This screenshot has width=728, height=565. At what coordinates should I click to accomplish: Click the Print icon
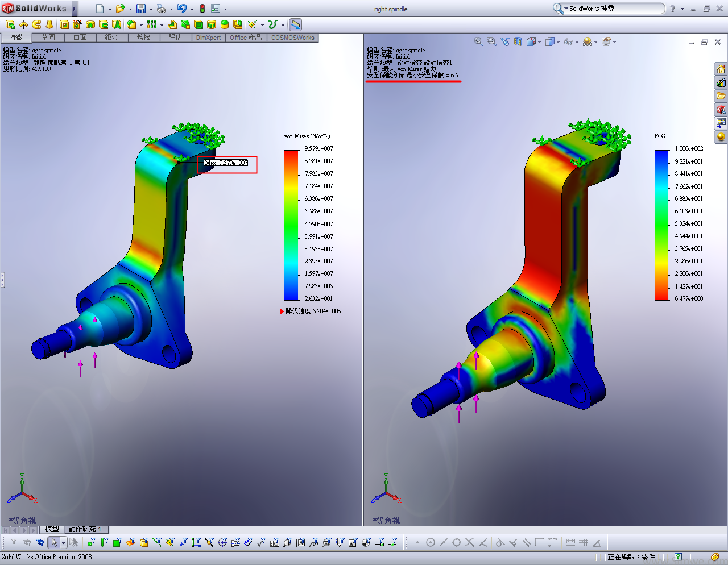pyautogui.click(x=161, y=9)
